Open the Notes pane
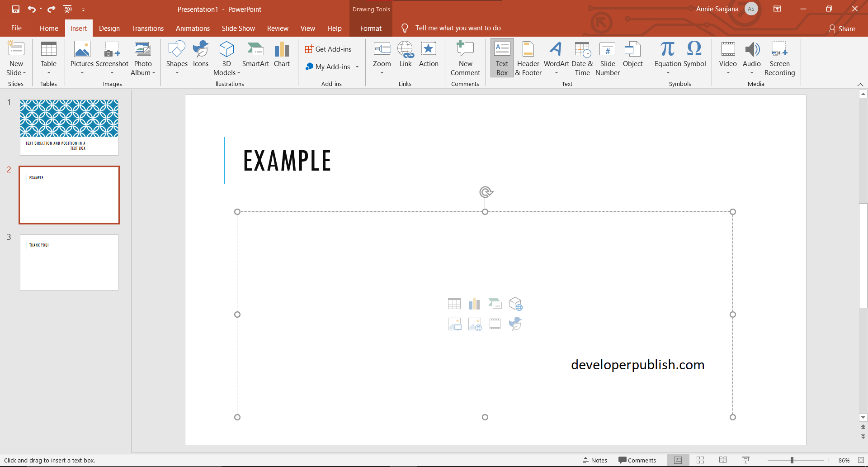 tap(595, 460)
